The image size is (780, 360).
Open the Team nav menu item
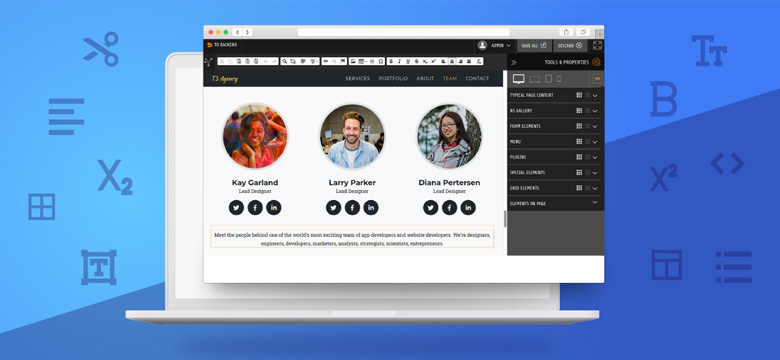pyautogui.click(x=450, y=79)
